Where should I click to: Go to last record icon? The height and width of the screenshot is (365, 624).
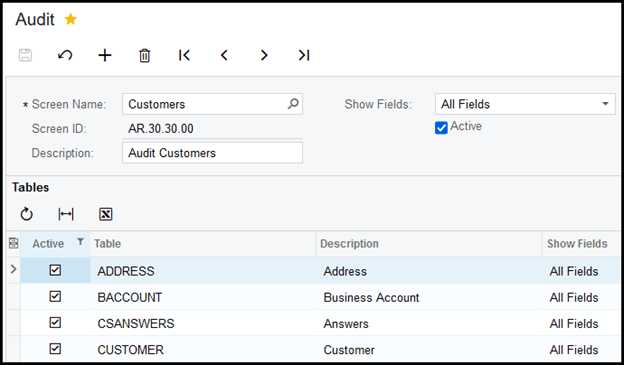[304, 55]
